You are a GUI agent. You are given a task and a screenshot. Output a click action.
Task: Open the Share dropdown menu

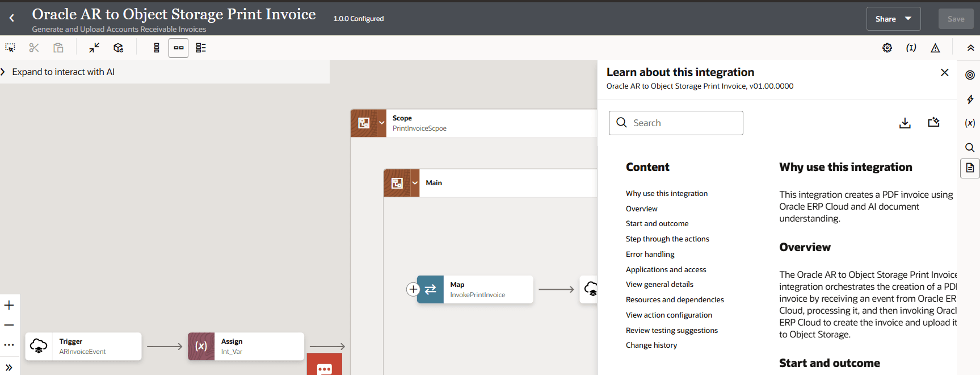point(893,19)
